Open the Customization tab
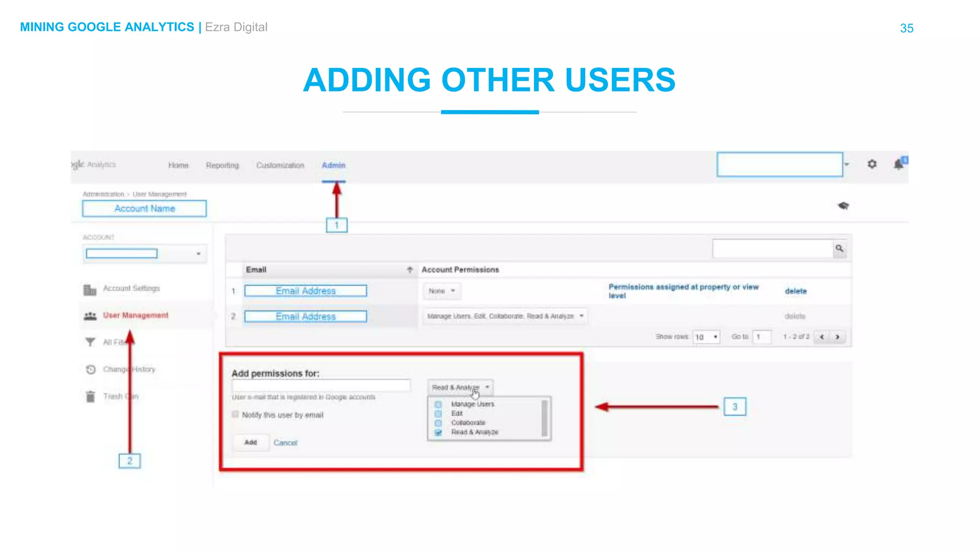This screenshot has height=551, width=980. pos(280,165)
